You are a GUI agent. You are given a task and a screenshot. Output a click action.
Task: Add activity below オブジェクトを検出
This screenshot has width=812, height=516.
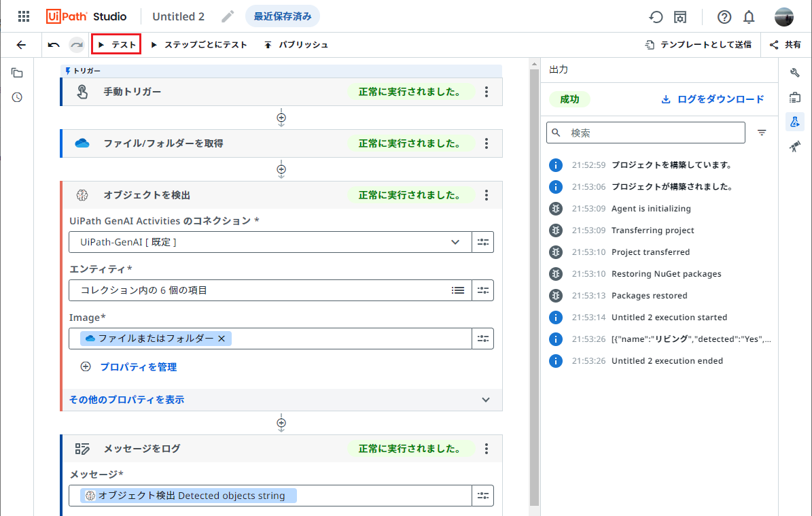(281, 423)
